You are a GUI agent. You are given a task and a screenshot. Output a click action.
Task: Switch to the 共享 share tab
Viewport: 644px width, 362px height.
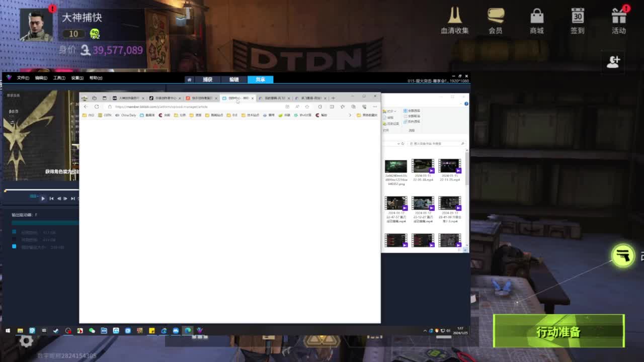coord(260,79)
